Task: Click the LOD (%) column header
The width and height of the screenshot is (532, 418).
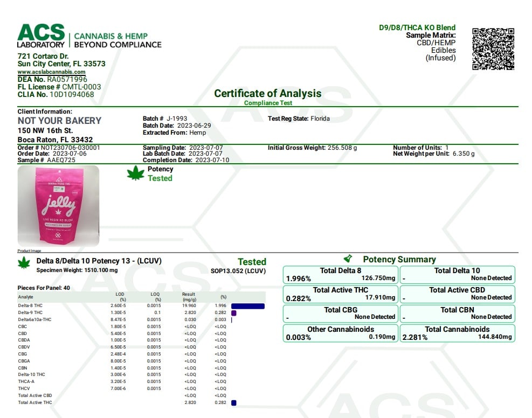Action: (x=120, y=297)
